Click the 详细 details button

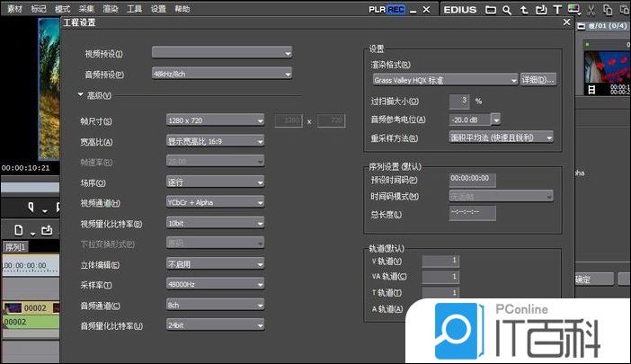point(538,79)
